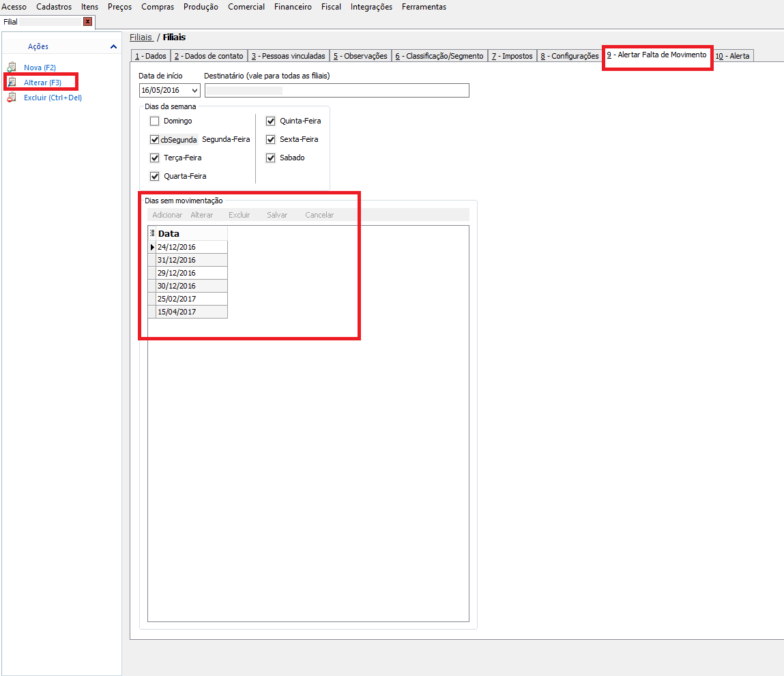Switch to the 1 - Dados tab

pyautogui.click(x=151, y=56)
